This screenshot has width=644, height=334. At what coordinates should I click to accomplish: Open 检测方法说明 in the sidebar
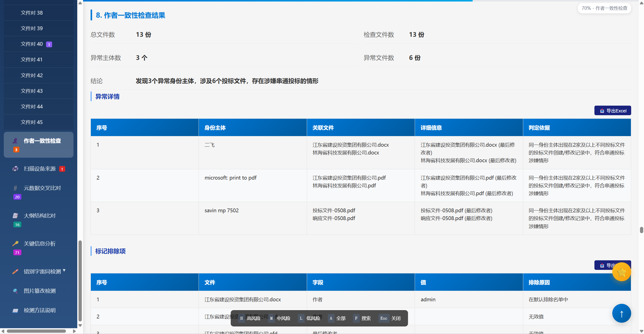point(39,310)
